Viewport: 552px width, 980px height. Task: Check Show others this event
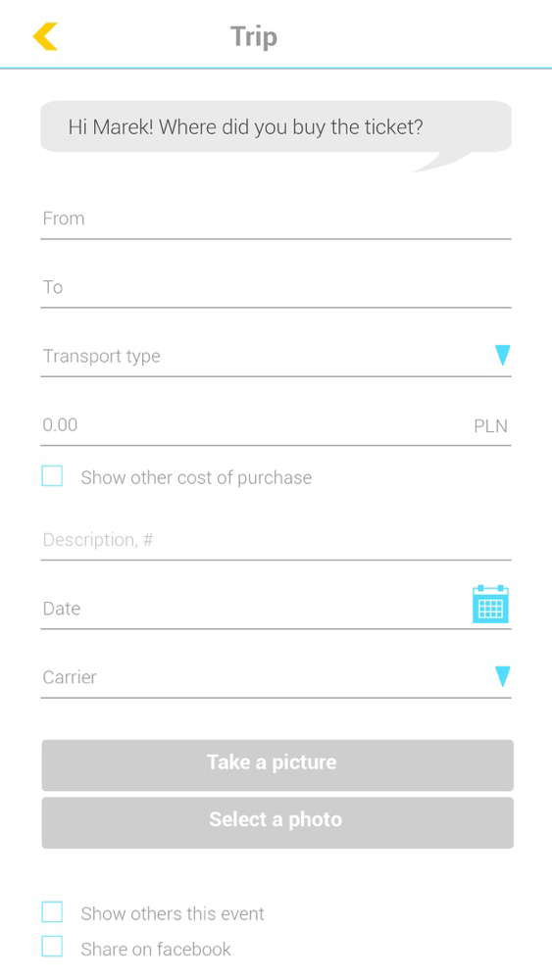52,911
